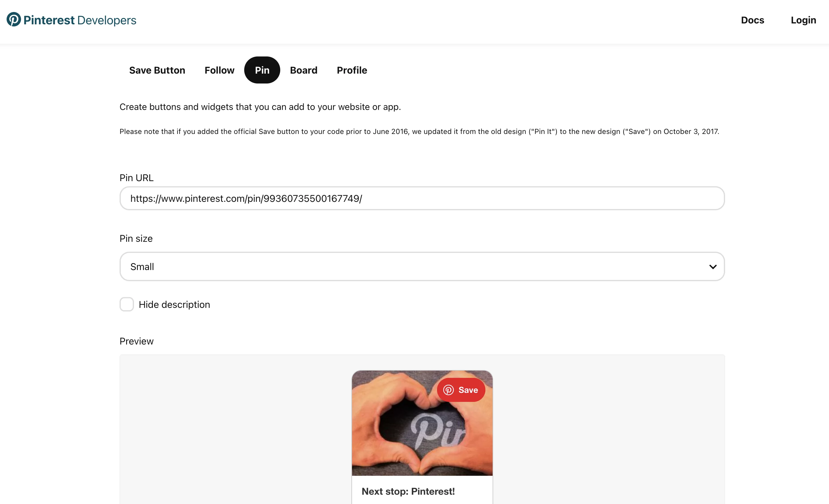829x504 pixels.
Task: Click the preview section label
Action: pyautogui.click(x=136, y=341)
